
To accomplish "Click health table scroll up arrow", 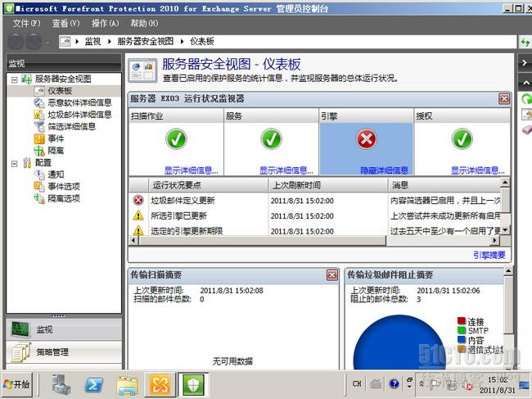I will (505, 183).
